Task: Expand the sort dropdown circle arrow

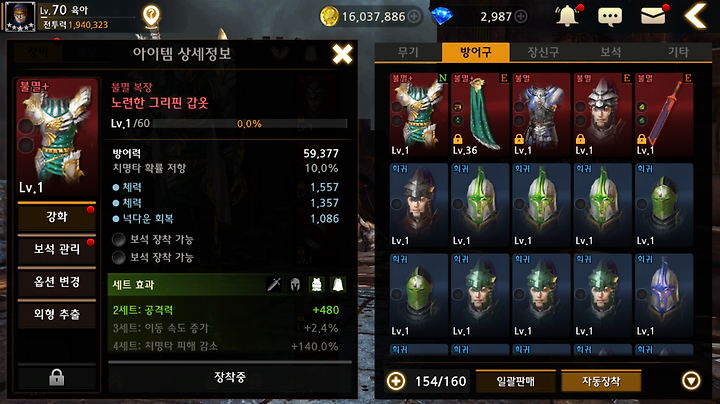Action: coord(691,381)
